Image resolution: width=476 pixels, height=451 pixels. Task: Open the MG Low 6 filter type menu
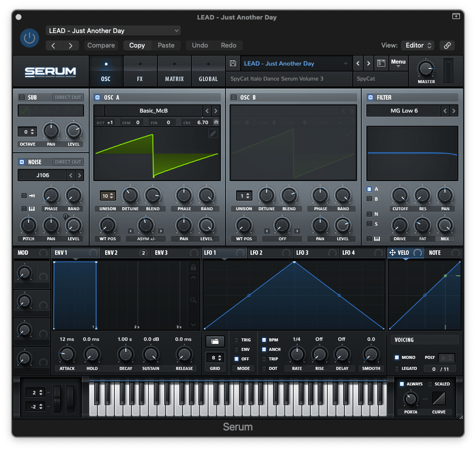[x=404, y=111]
